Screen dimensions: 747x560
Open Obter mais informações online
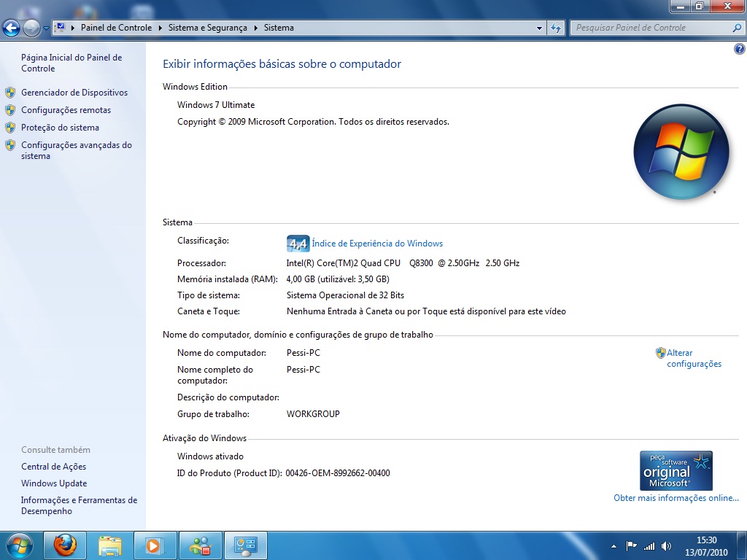coord(676,497)
